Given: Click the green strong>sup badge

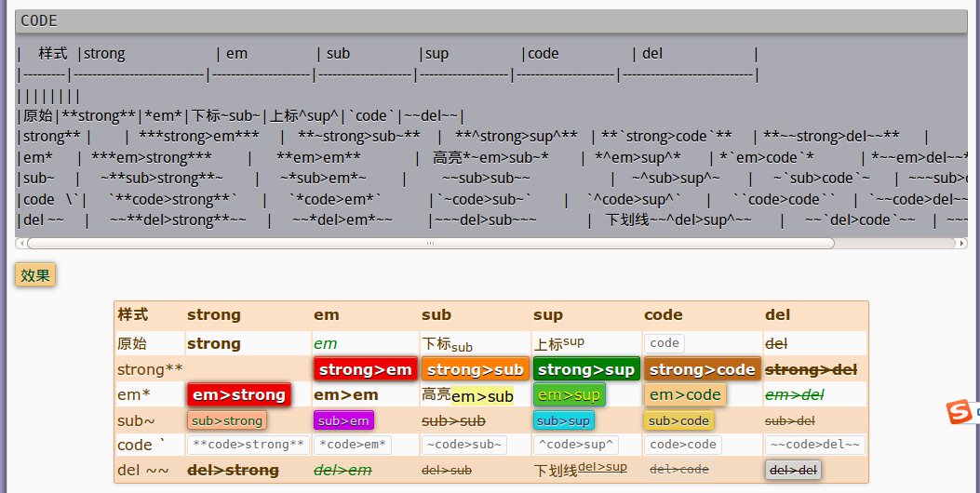Looking at the screenshot, I should [586, 369].
